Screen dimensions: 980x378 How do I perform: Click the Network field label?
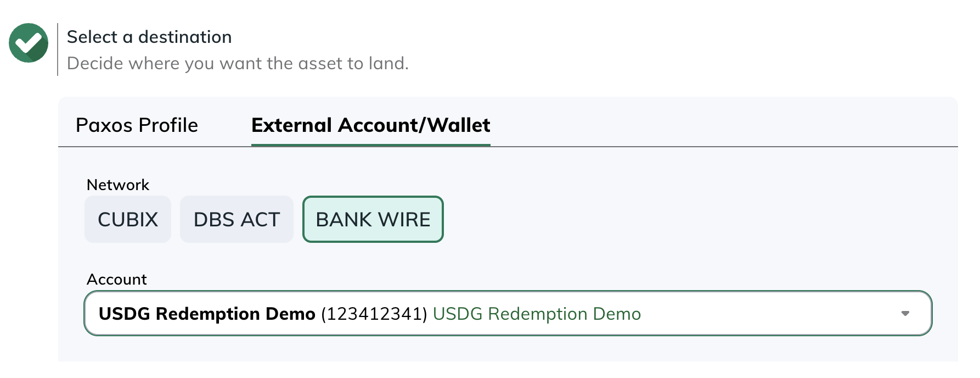pyautogui.click(x=118, y=185)
